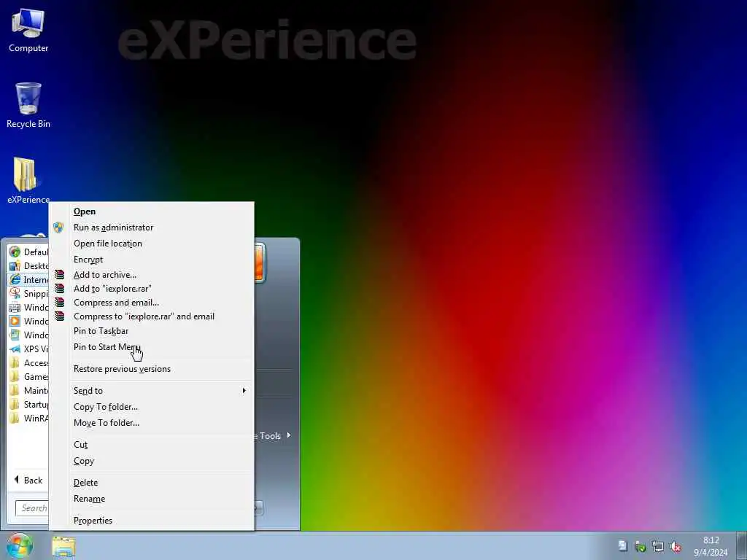
Task: Click Default Programs icon in Start menu
Action: tap(15, 252)
